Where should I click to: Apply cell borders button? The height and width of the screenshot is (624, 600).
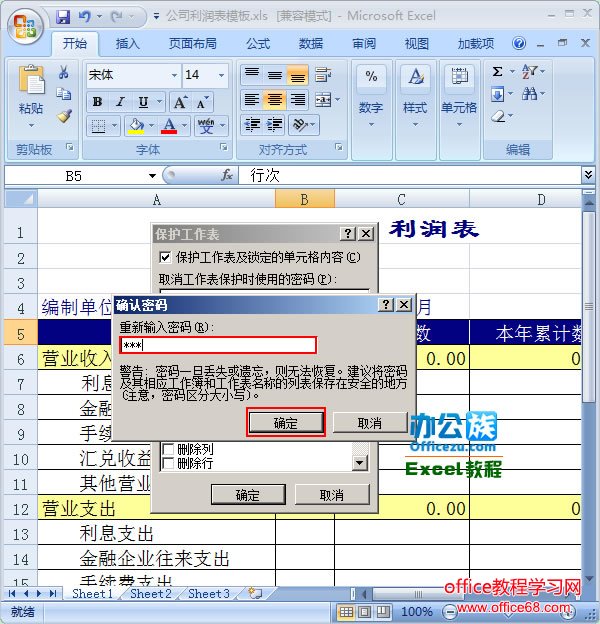click(x=98, y=126)
